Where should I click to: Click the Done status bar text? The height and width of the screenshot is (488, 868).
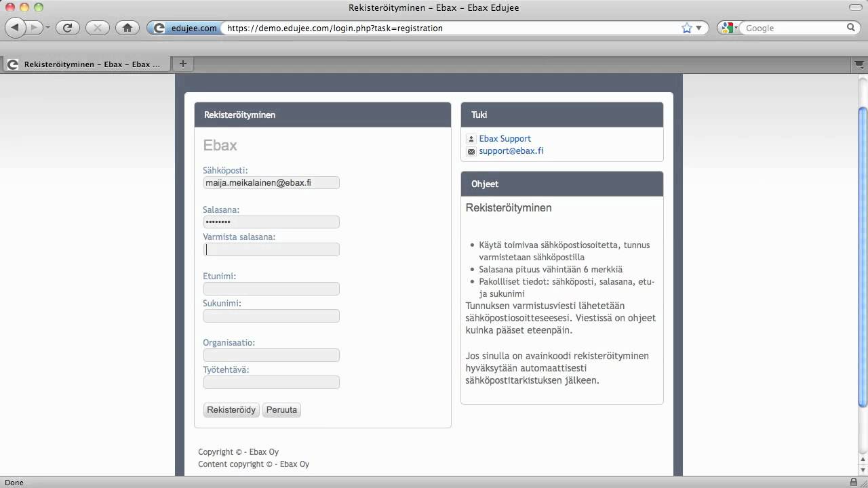point(14,483)
